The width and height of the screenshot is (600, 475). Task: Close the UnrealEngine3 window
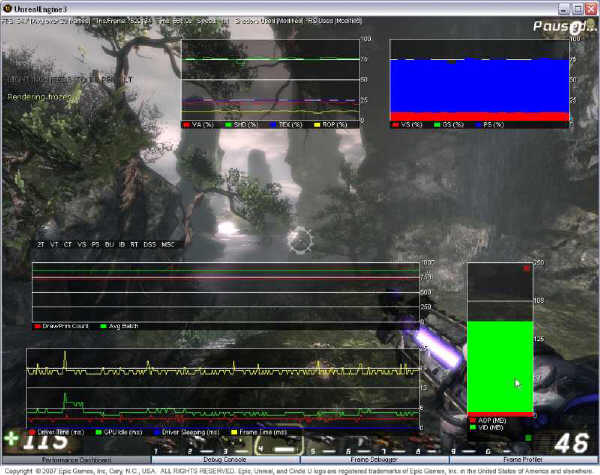coord(591,8)
